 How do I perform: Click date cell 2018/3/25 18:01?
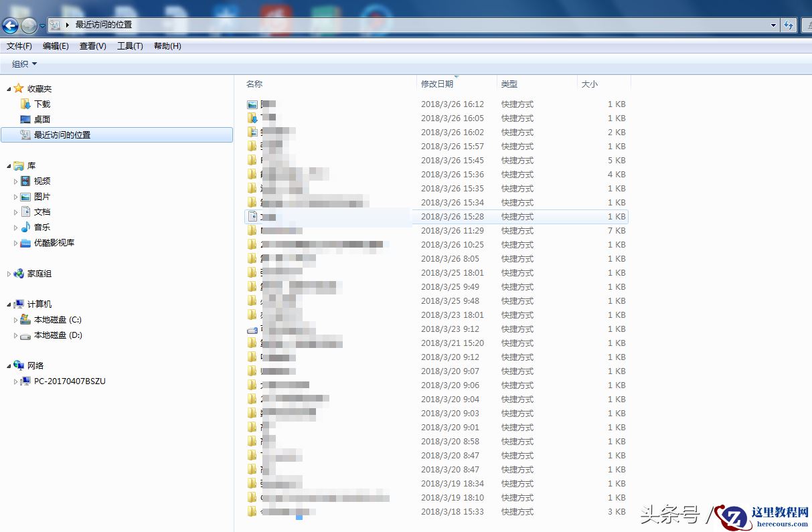[x=453, y=273]
